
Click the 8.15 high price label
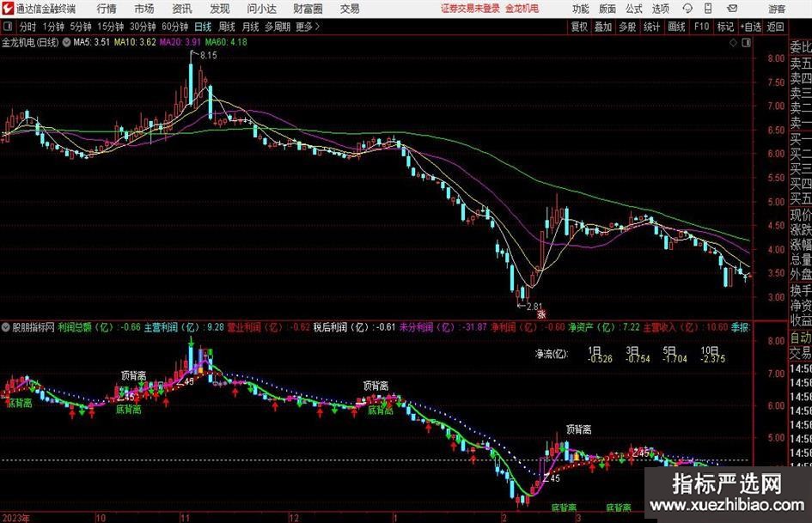coord(208,56)
